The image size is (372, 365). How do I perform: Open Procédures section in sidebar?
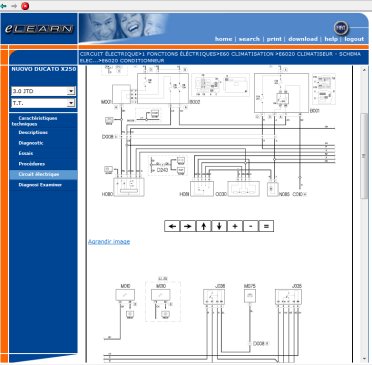32,164
